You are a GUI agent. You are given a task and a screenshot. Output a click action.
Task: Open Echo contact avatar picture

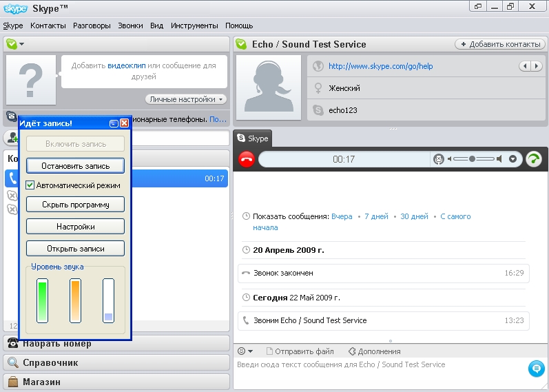click(x=269, y=87)
